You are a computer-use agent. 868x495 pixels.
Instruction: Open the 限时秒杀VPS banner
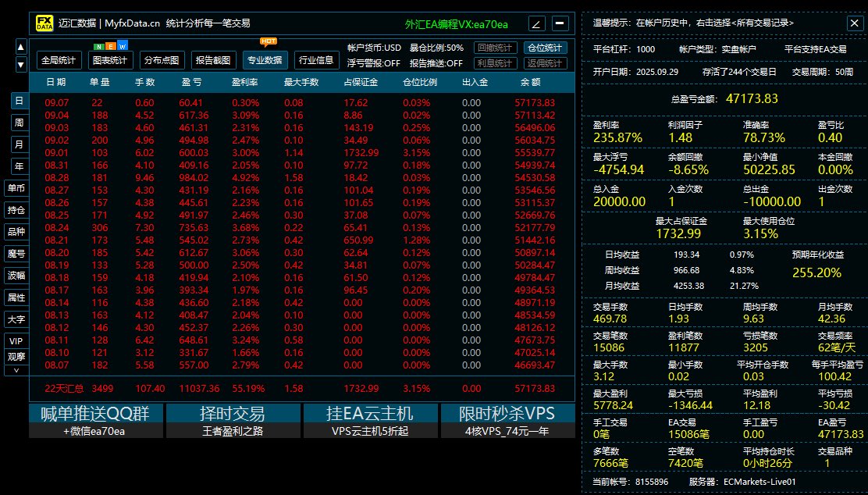(507, 421)
